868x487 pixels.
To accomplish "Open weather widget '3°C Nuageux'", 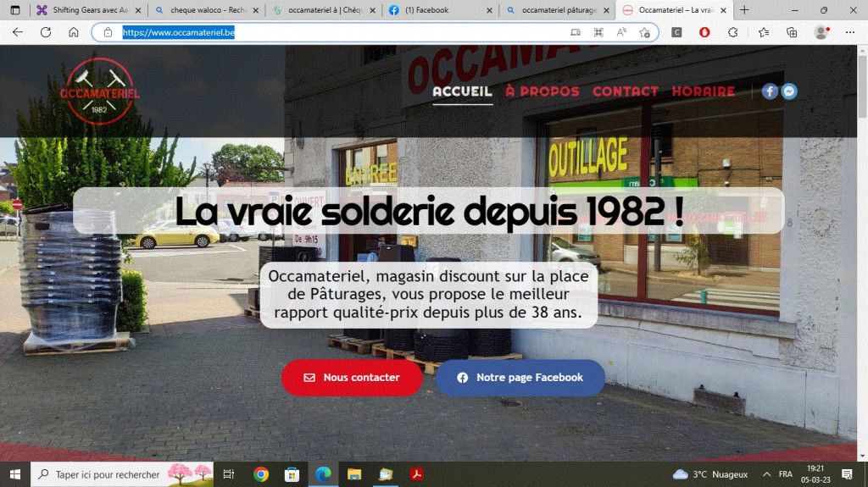I will [710, 474].
